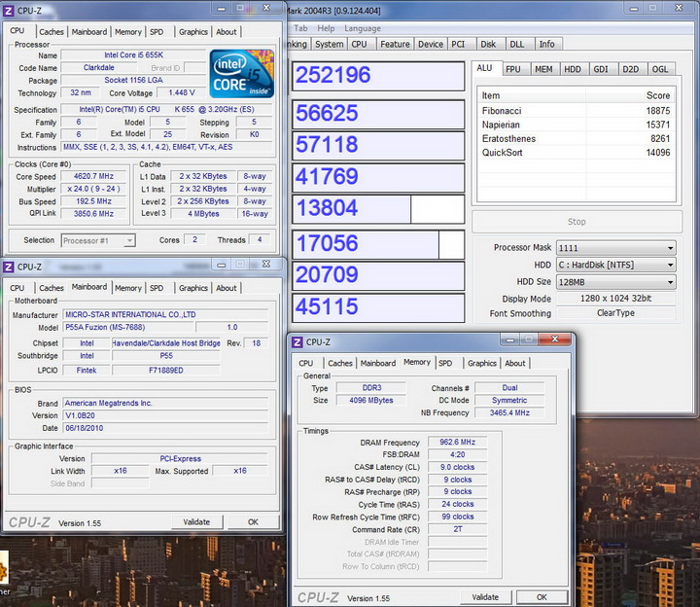Switch to CPU tab in benchmark window
The image size is (700, 607).
pos(360,44)
